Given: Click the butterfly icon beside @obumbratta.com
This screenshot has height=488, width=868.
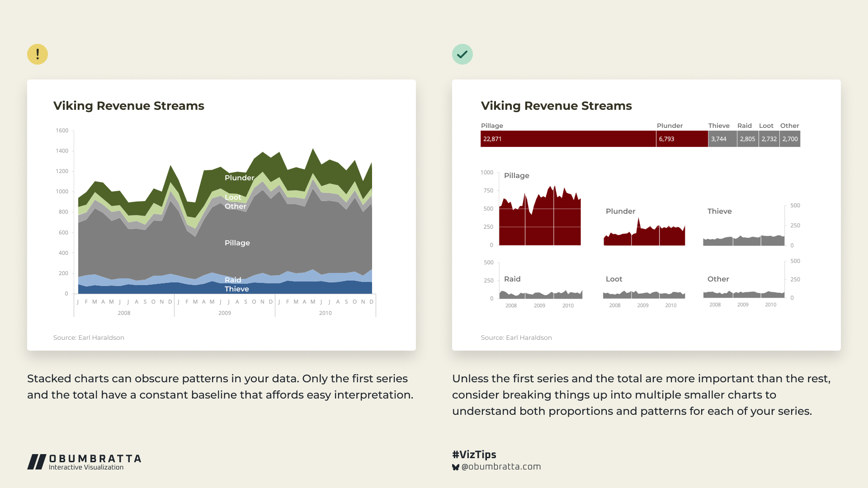Looking at the screenshot, I should 456,467.
